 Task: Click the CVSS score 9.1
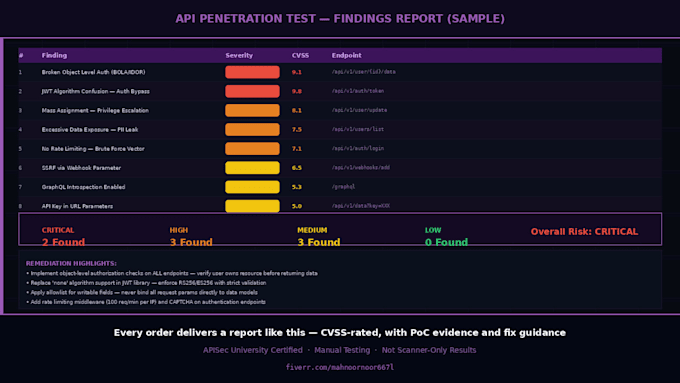pos(297,72)
